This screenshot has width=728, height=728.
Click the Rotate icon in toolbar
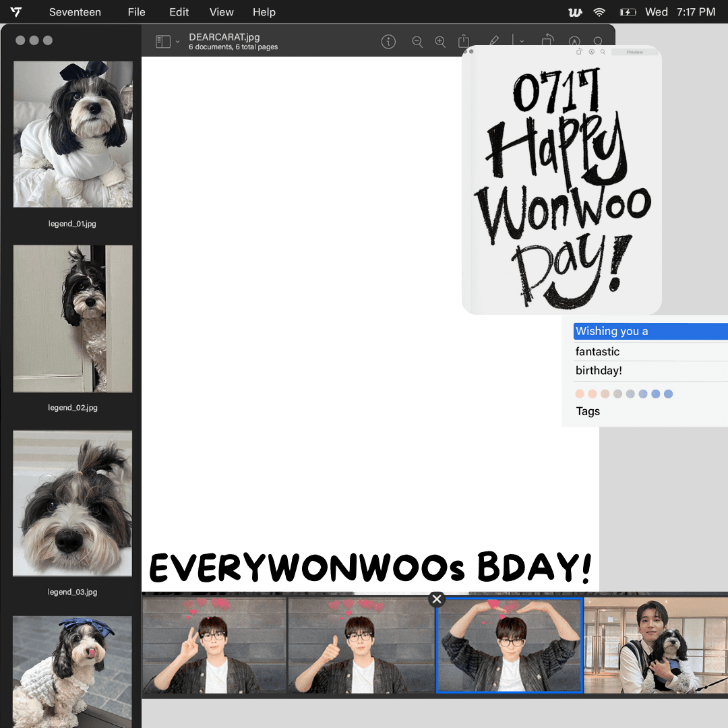[x=548, y=39]
